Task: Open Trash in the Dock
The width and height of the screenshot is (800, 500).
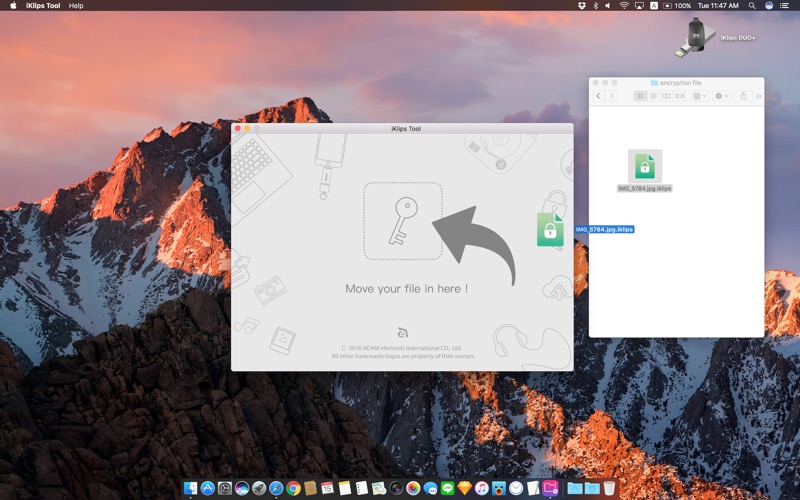Action: (609, 488)
